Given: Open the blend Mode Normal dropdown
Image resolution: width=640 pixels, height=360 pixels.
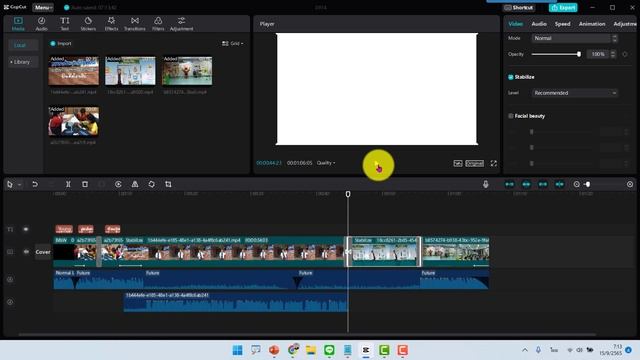Looking at the screenshot, I should tap(574, 38).
